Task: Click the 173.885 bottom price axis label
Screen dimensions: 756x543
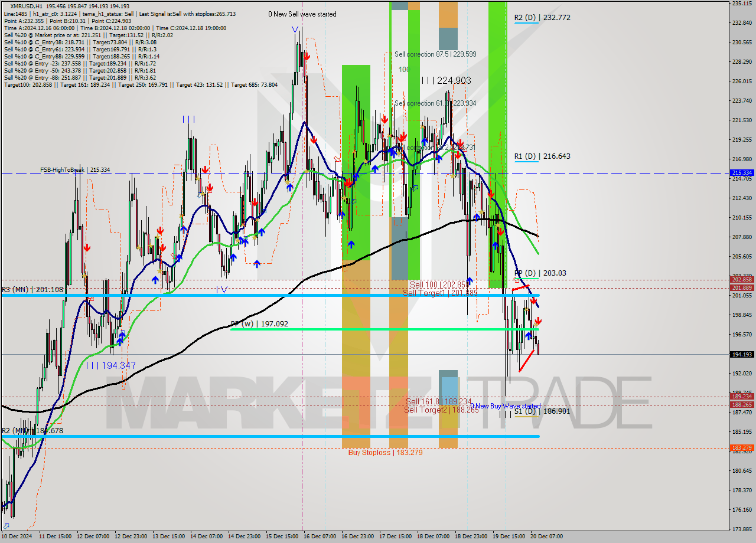Action: pyautogui.click(x=742, y=529)
